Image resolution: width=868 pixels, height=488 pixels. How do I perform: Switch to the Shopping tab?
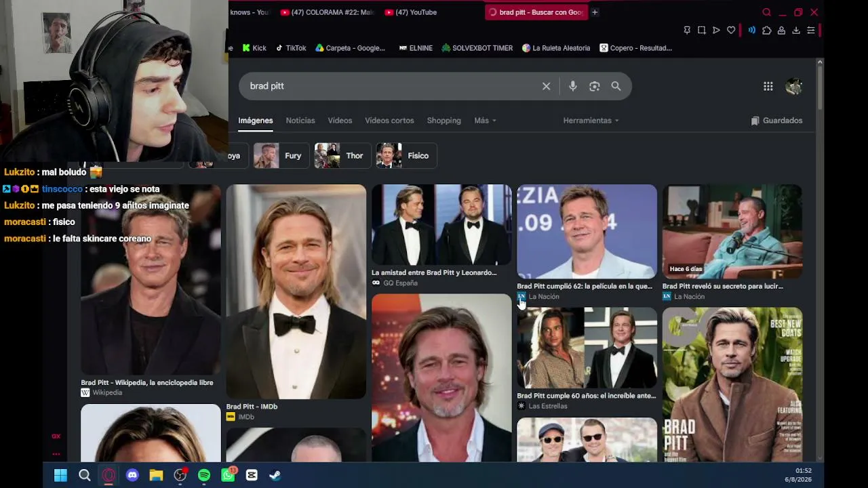tap(444, 121)
